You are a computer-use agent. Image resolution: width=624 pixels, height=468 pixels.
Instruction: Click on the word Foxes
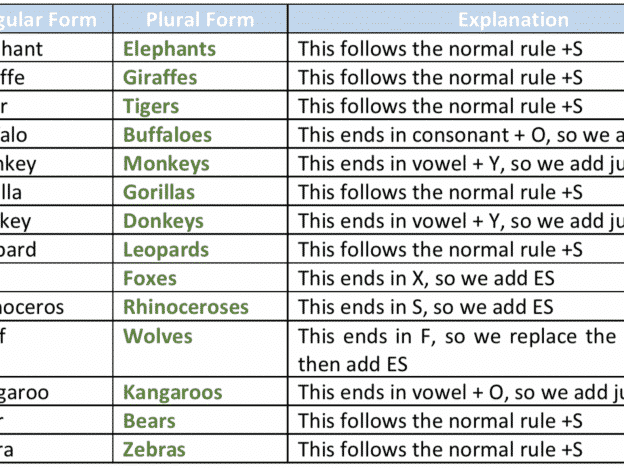coord(150,278)
